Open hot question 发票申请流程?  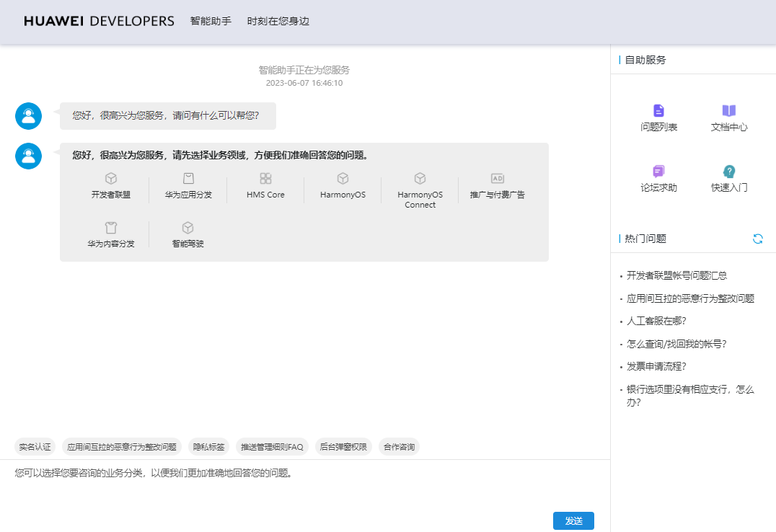(x=656, y=367)
